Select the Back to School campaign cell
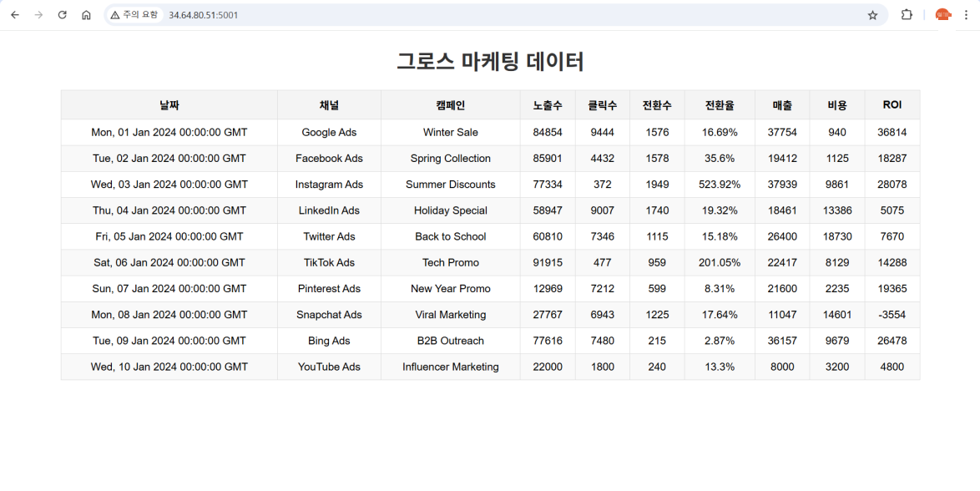Viewport: 980px width, 491px height. click(451, 236)
